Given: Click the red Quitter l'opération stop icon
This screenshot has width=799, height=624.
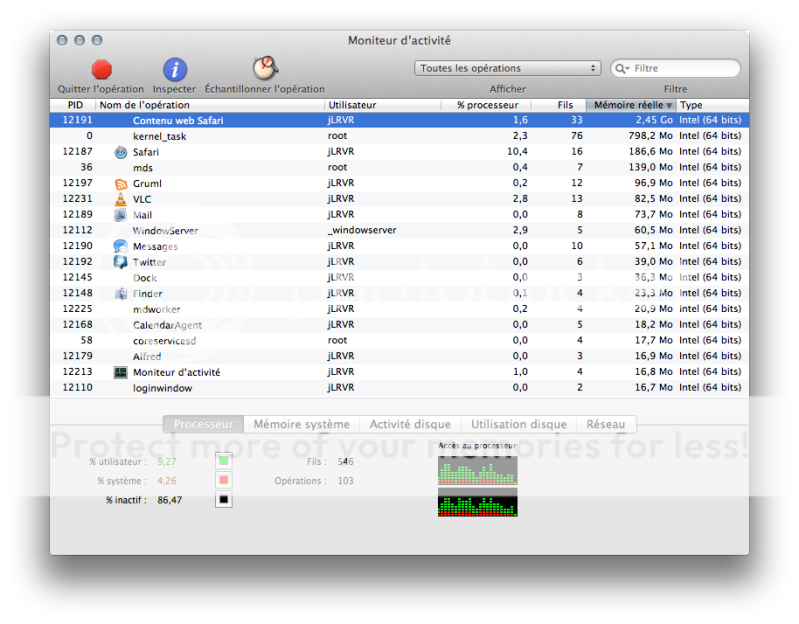Looking at the screenshot, I should 101,70.
